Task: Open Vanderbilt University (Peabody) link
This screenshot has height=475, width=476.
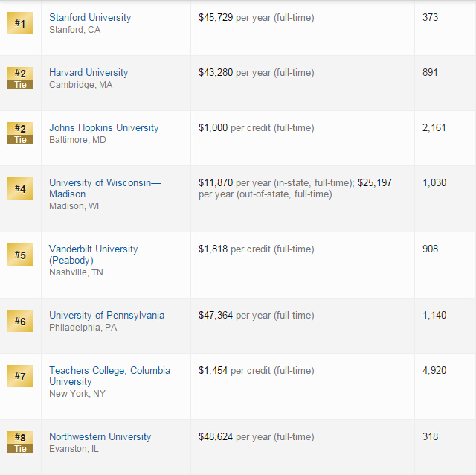Action: pyautogui.click(x=94, y=255)
